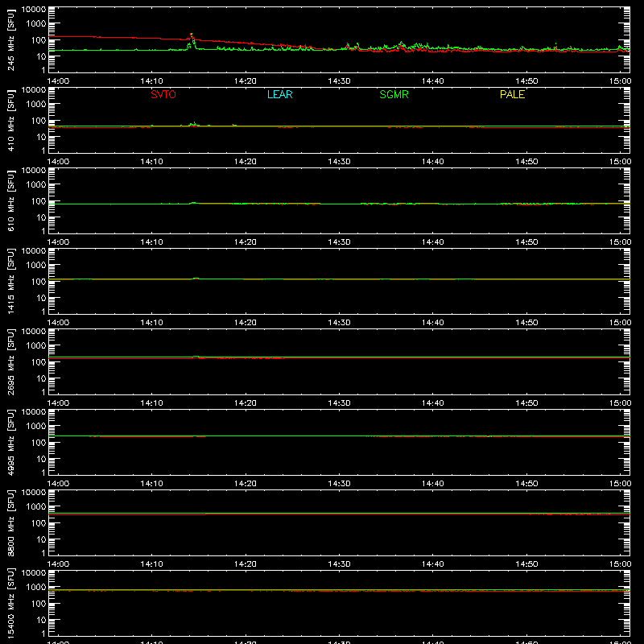Viewport: 644px width, 644px height.
Task: Select the 1000 y-tick of 15400 MHz panel
Action: [36, 588]
